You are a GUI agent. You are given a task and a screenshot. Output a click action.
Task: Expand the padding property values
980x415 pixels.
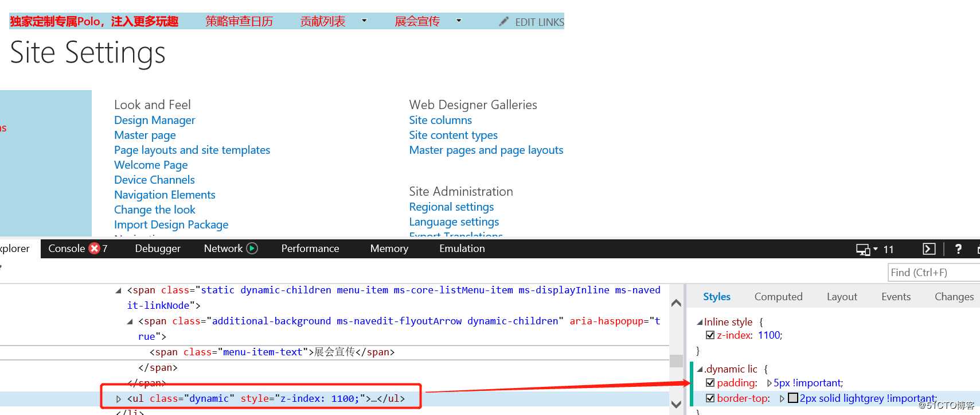pyautogui.click(x=769, y=383)
